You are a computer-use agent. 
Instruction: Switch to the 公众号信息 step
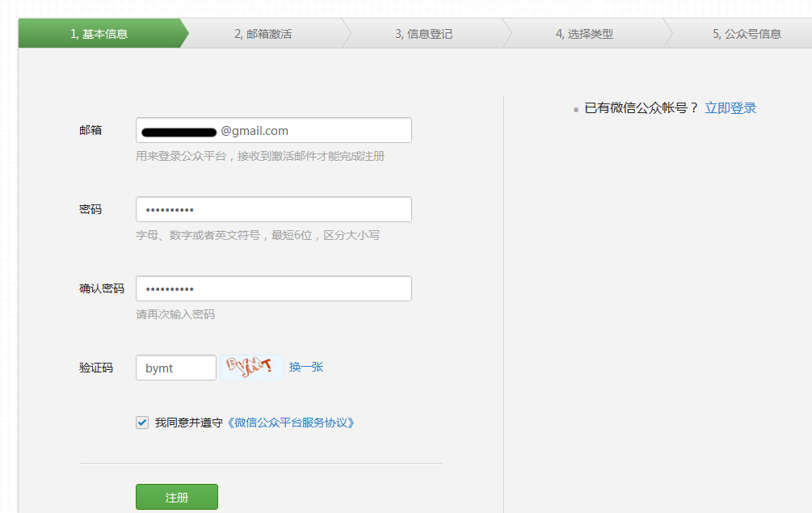tap(746, 34)
